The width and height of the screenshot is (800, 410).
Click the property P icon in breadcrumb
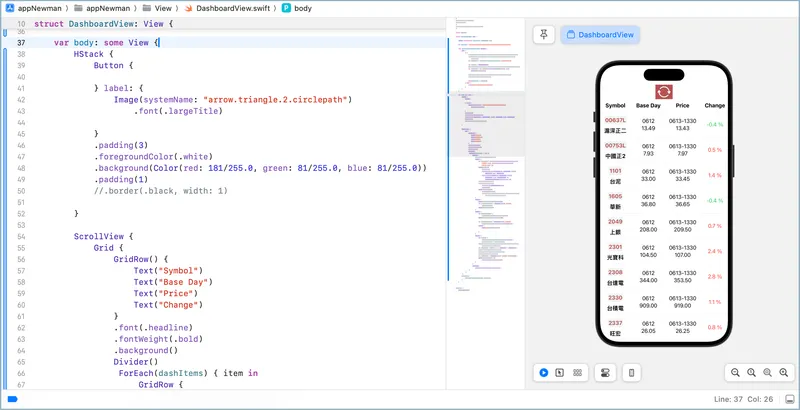point(286,8)
